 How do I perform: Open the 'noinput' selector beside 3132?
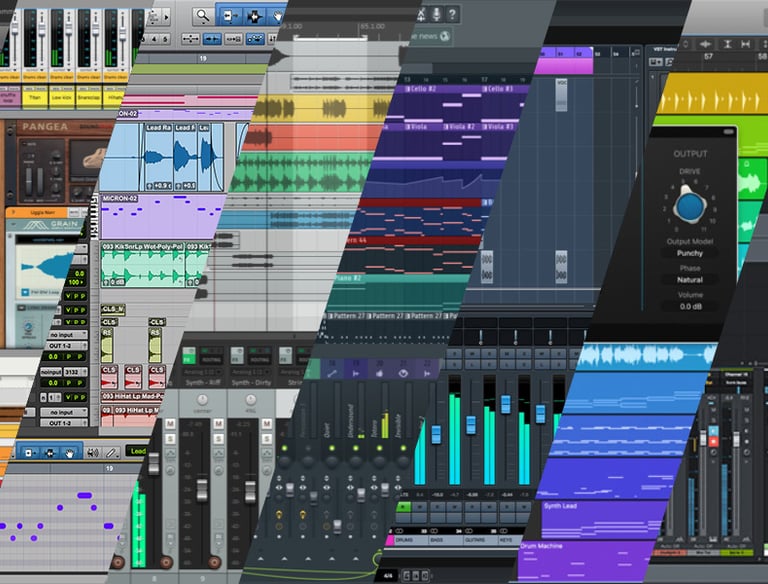(51, 372)
